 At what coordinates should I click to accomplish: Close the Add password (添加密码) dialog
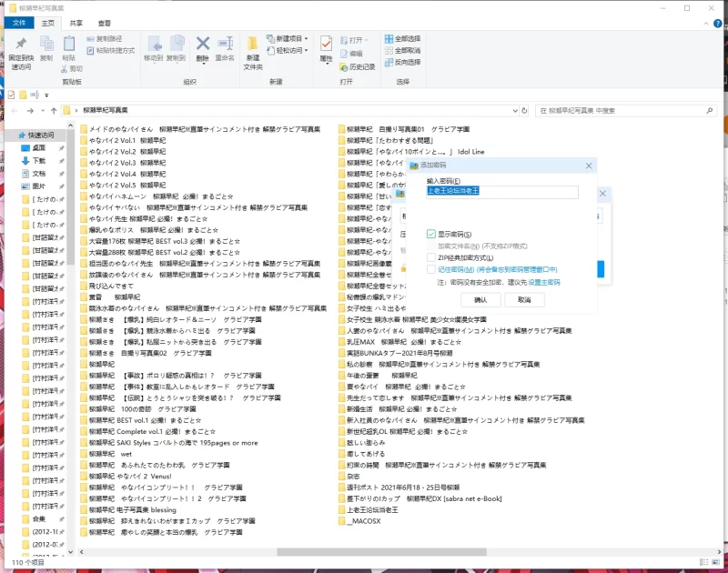tap(589, 166)
